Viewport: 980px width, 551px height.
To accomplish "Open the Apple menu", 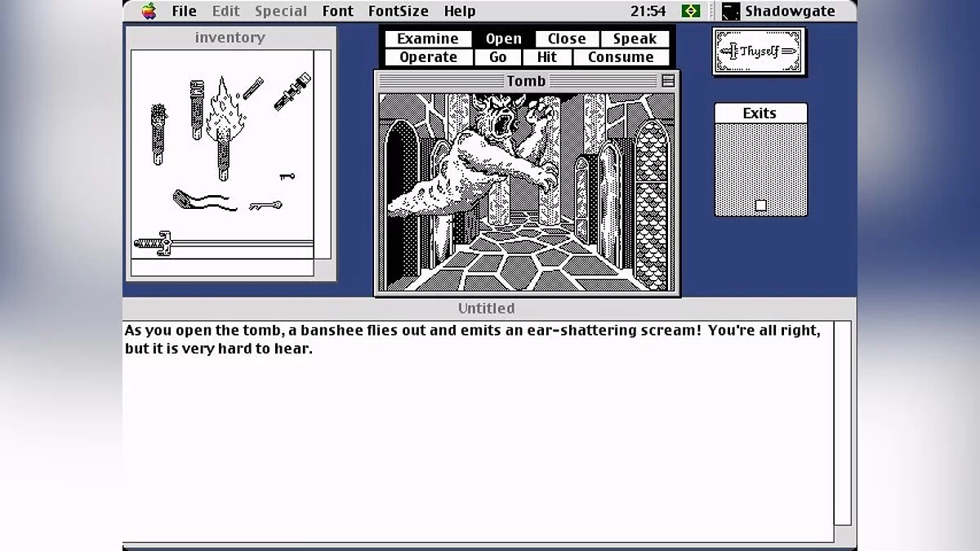I will pos(149,11).
